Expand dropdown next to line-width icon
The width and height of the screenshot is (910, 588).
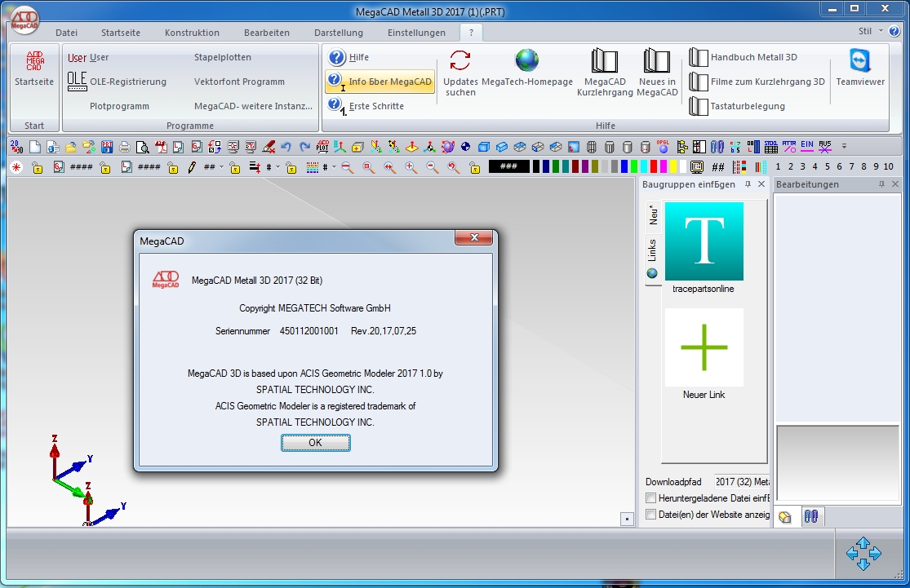[x=277, y=167]
